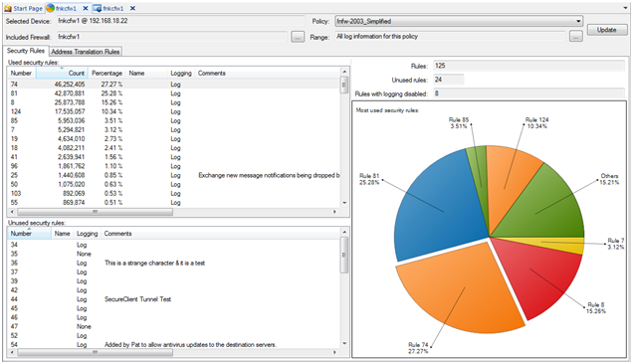Select the Security Rules tab

point(26,51)
